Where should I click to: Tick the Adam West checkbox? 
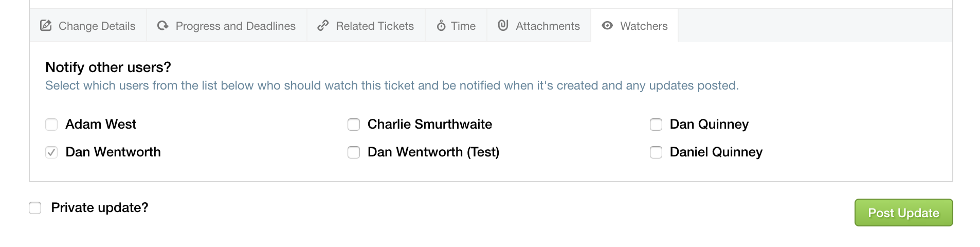click(51, 125)
